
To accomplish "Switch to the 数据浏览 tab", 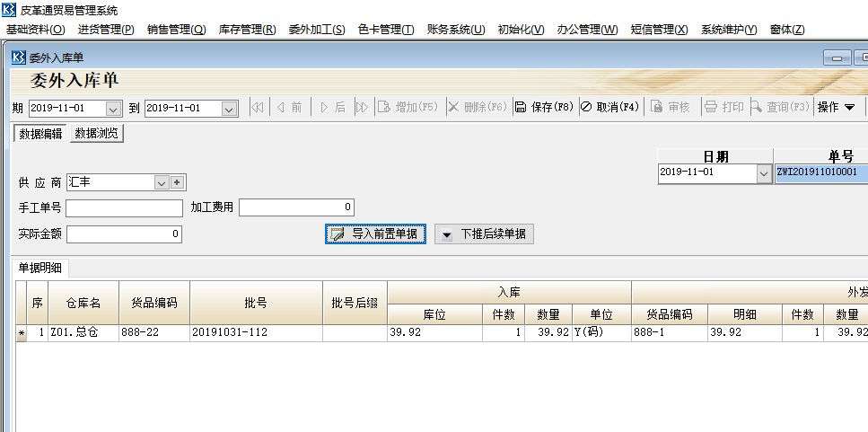I will pyautogui.click(x=96, y=134).
